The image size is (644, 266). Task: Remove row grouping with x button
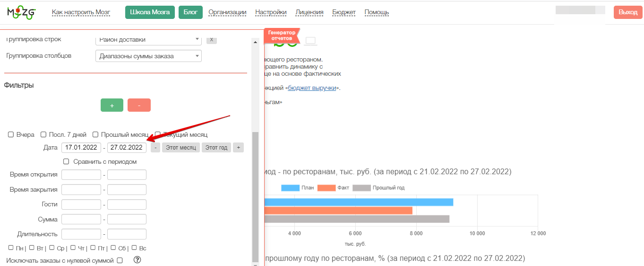[212, 40]
